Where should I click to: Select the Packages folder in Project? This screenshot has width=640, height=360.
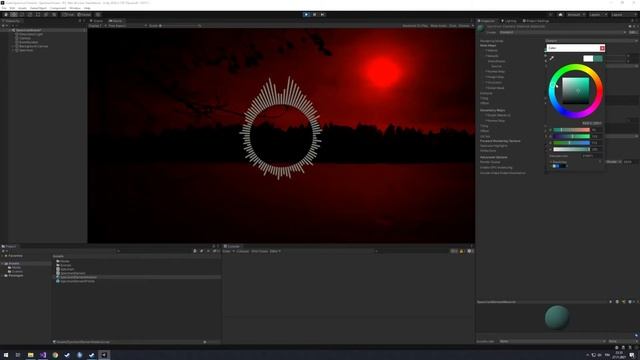16,276
